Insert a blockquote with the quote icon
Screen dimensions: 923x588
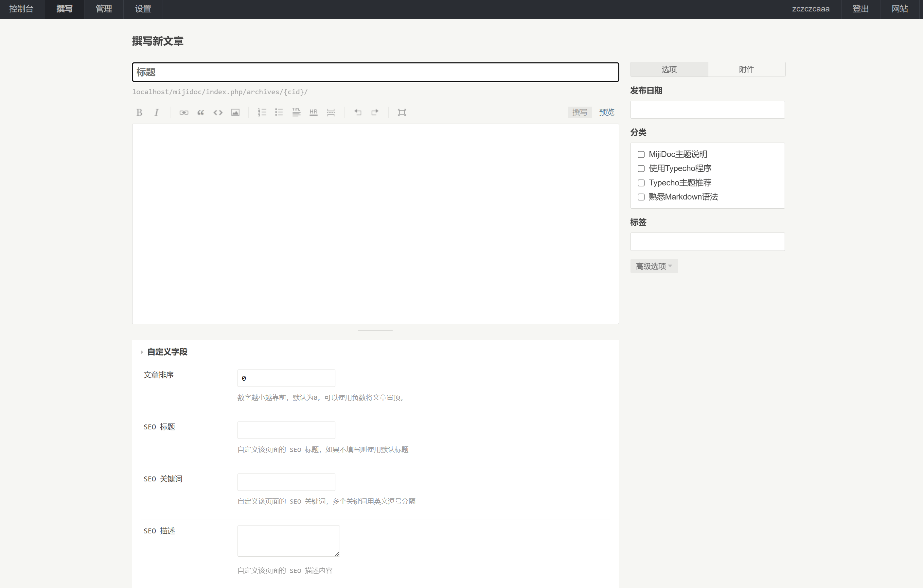pyautogui.click(x=201, y=112)
